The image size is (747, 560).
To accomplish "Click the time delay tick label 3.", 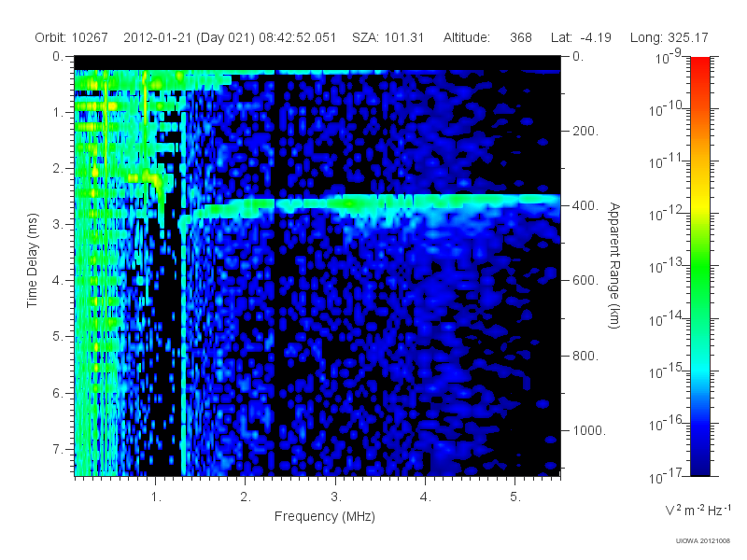I will [x=58, y=224].
